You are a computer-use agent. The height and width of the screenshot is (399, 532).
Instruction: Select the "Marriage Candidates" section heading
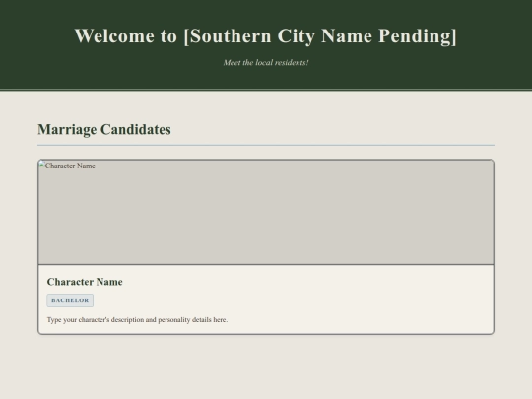point(104,130)
